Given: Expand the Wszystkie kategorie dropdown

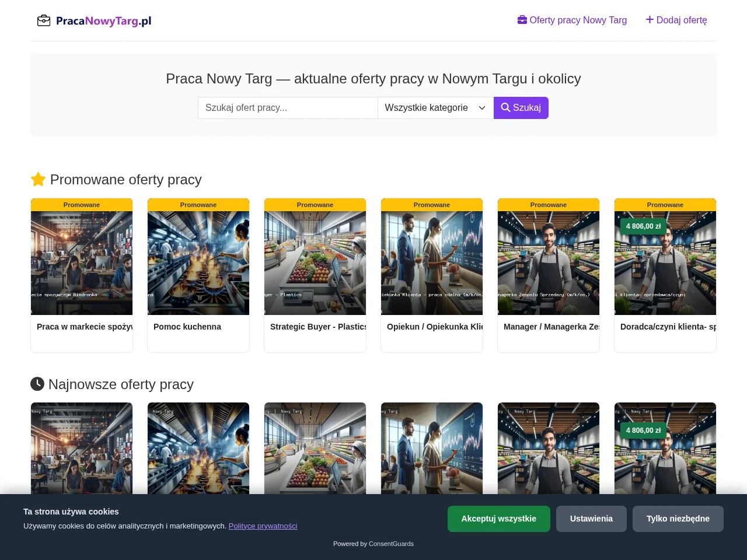Looking at the screenshot, I should point(436,108).
